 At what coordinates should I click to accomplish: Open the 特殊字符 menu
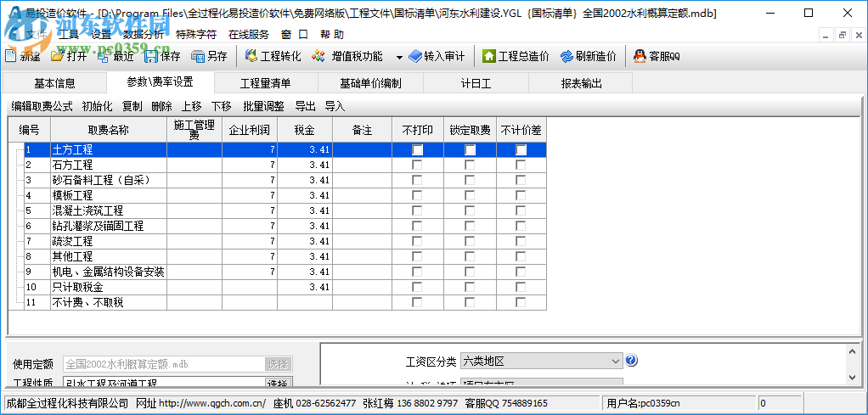pos(196,34)
